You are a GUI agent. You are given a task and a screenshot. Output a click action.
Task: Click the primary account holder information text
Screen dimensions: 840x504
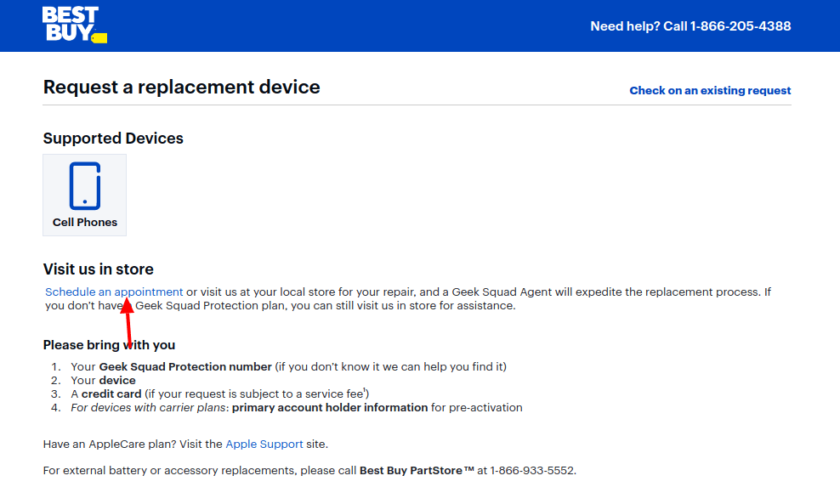330,407
